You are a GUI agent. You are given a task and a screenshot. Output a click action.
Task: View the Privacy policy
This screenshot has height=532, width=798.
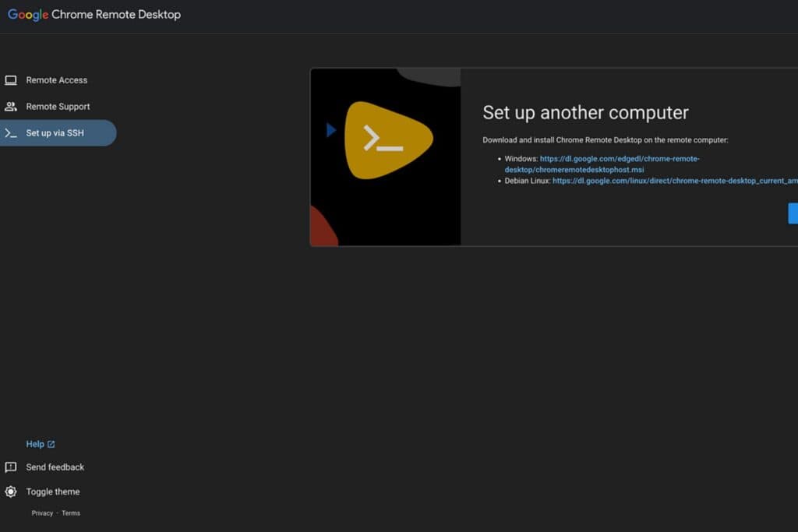click(x=41, y=513)
